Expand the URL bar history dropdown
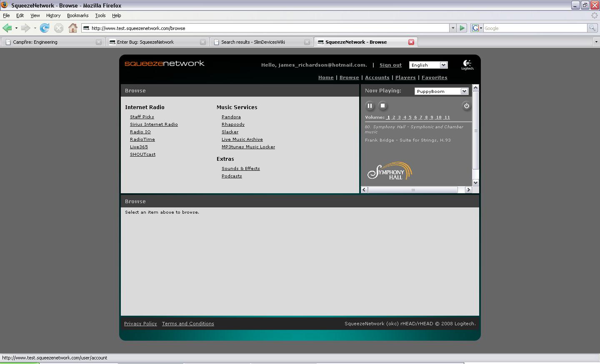The height and width of the screenshot is (364, 600). pos(453,28)
